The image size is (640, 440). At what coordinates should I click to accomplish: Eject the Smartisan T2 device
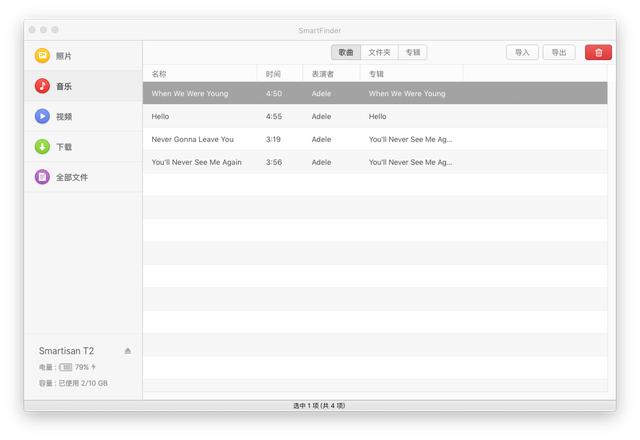click(x=128, y=351)
